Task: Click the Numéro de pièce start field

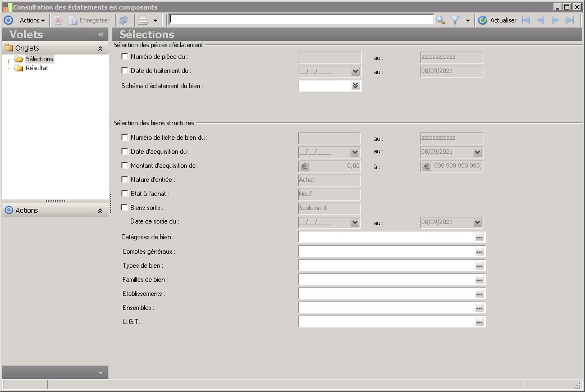Action: [x=330, y=57]
